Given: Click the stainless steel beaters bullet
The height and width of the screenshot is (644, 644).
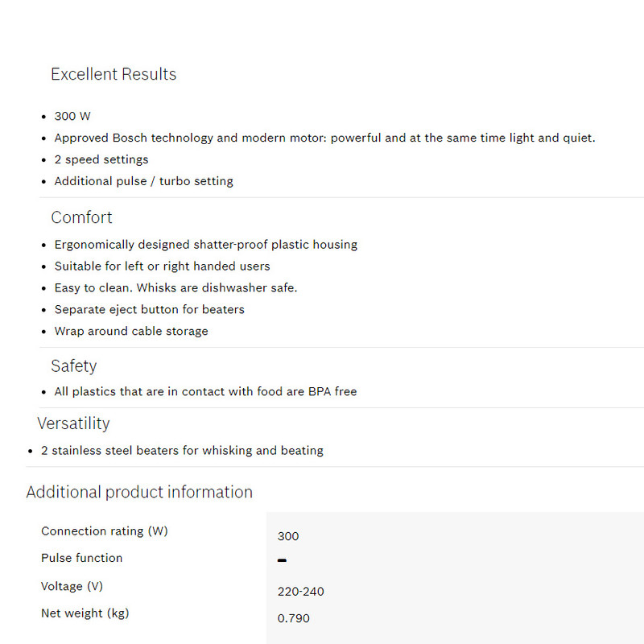Looking at the screenshot, I should (x=182, y=451).
